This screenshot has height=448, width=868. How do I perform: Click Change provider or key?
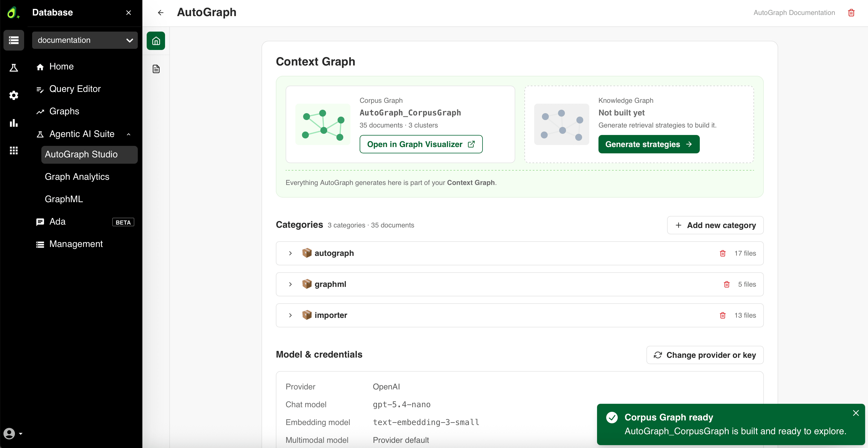click(x=705, y=355)
